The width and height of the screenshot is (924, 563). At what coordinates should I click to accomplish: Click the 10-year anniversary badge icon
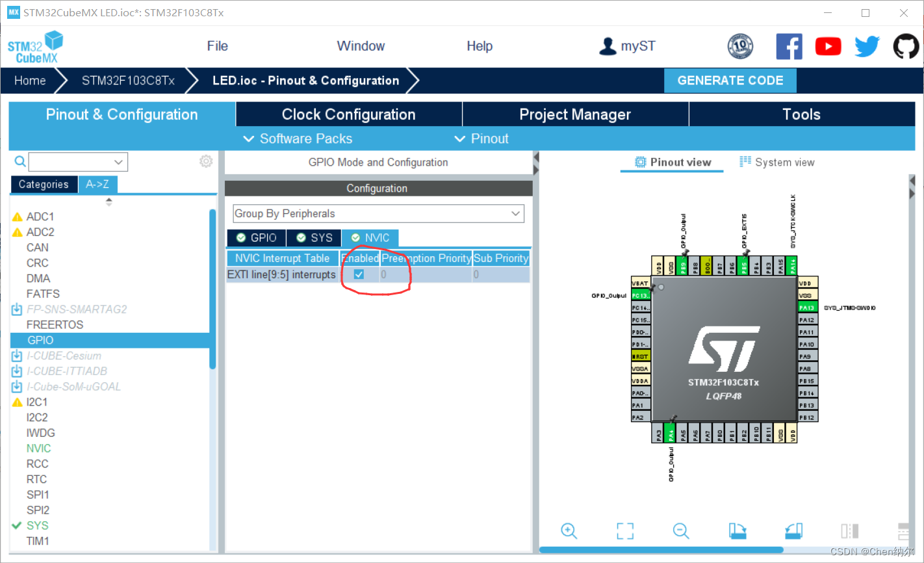pyautogui.click(x=740, y=46)
